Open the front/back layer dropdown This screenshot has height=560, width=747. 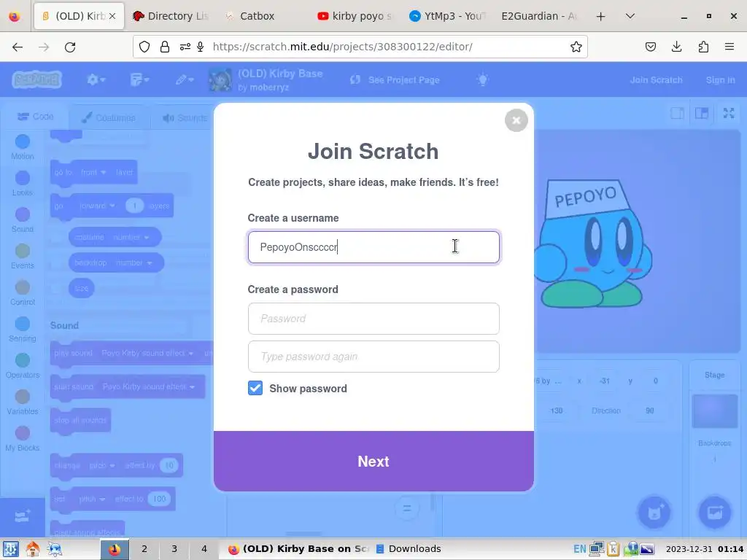click(93, 172)
